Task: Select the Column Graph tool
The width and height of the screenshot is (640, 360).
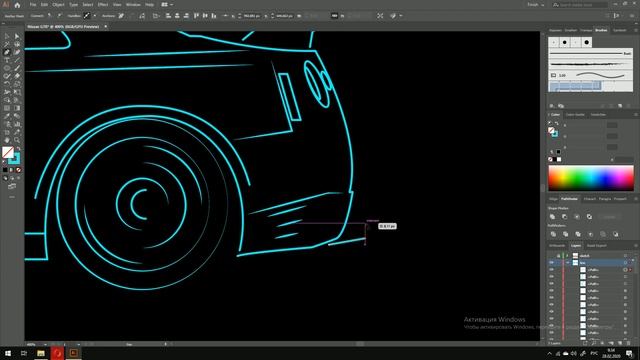Action: 17,124
